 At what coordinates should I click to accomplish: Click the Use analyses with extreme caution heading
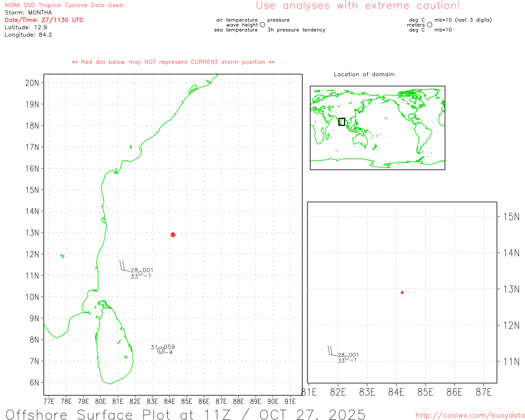tap(358, 5)
